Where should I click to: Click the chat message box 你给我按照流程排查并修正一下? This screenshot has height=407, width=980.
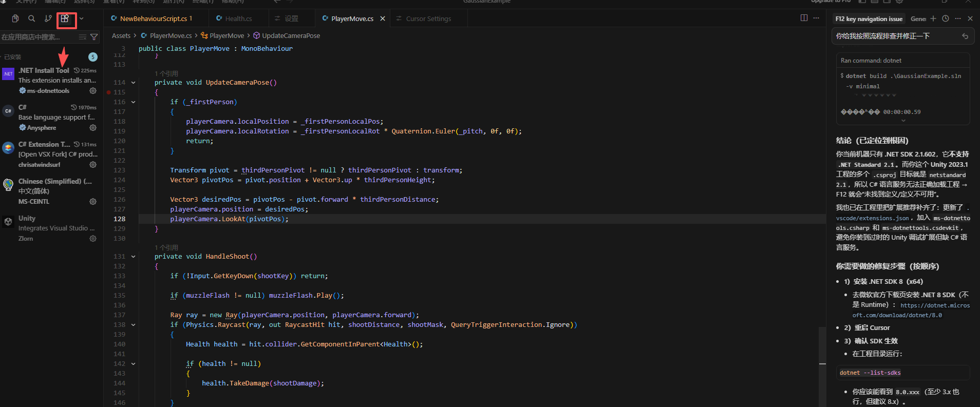click(903, 36)
